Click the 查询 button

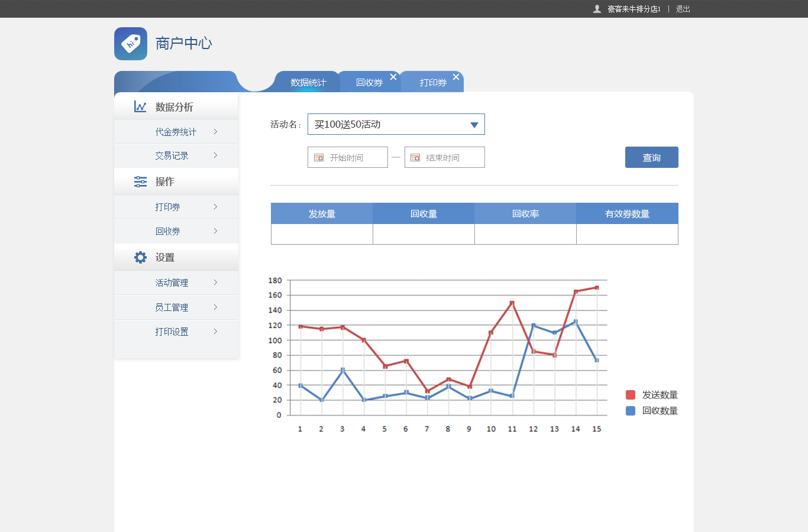(651, 157)
